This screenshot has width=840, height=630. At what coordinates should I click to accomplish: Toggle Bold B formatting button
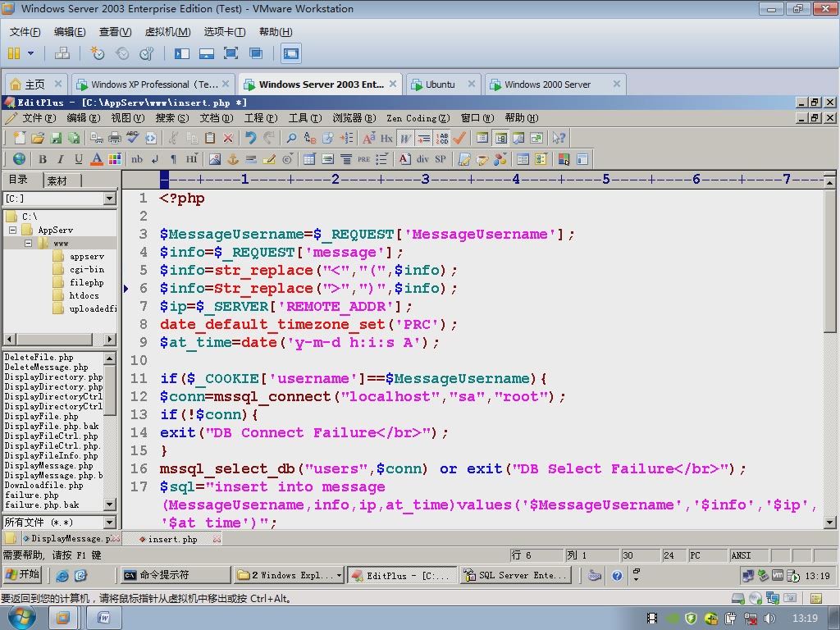pos(43,159)
